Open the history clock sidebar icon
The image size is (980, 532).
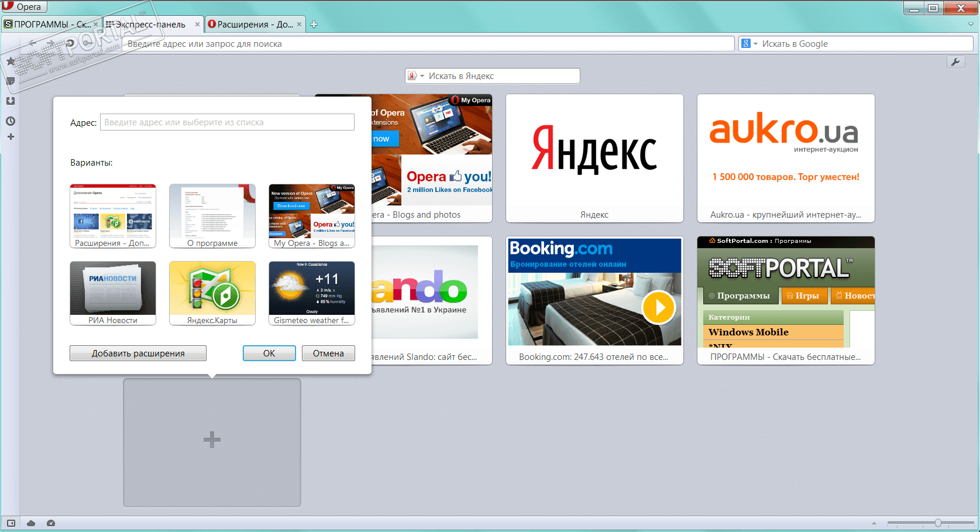(x=10, y=121)
